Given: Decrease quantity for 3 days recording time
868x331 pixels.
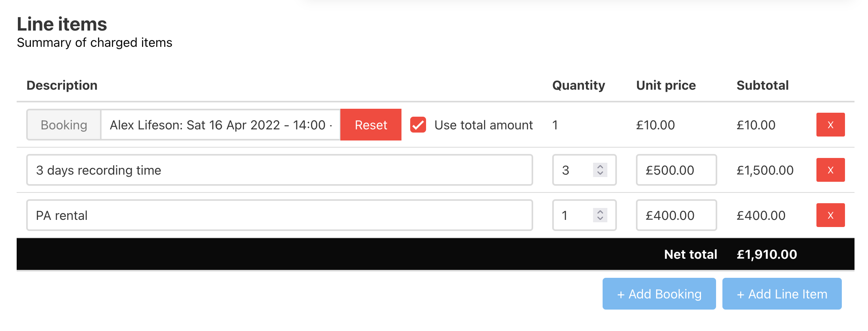Looking at the screenshot, I should [600, 173].
